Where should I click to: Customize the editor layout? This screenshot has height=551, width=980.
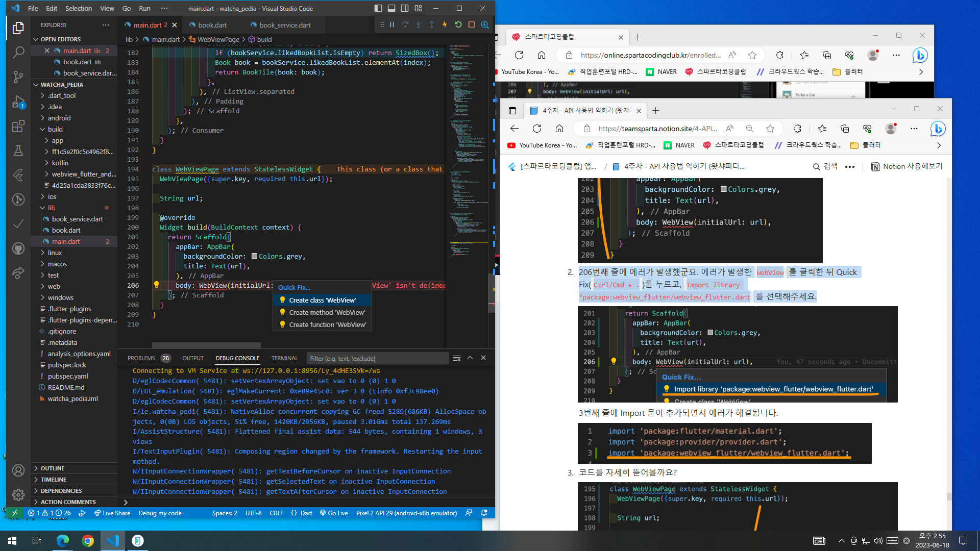[419, 8]
